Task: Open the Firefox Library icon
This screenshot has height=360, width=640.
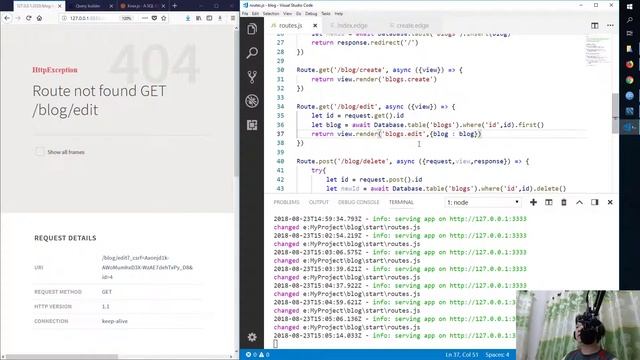Action: [x=198, y=18]
